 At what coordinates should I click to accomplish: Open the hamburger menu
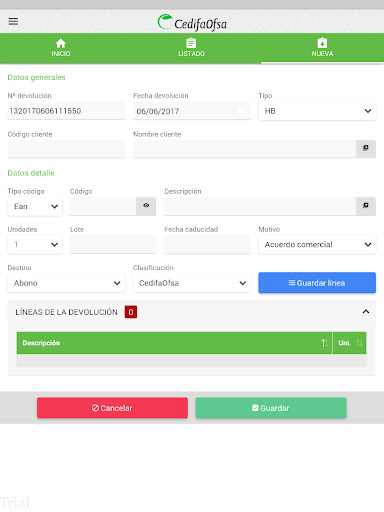(x=13, y=22)
